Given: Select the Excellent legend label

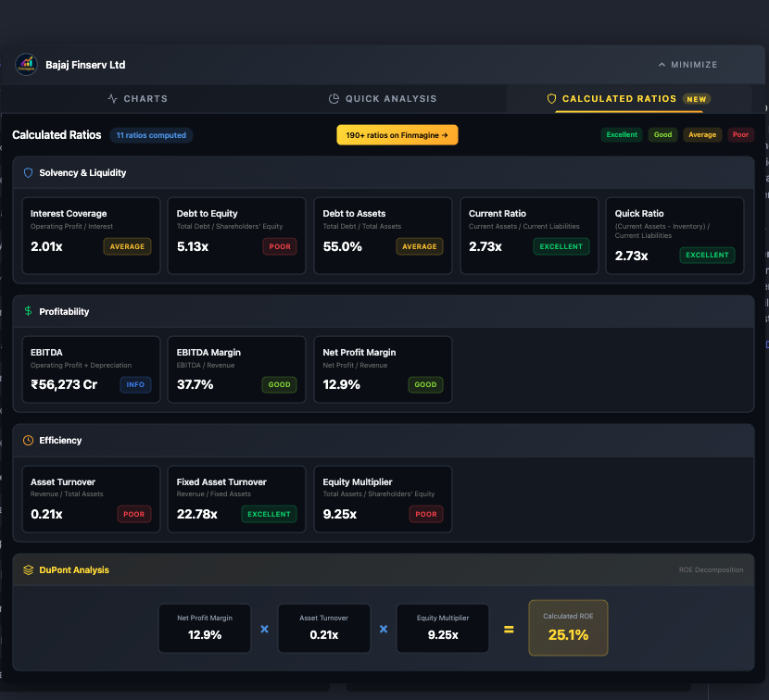Looking at the screenshot, I should 622,135.
